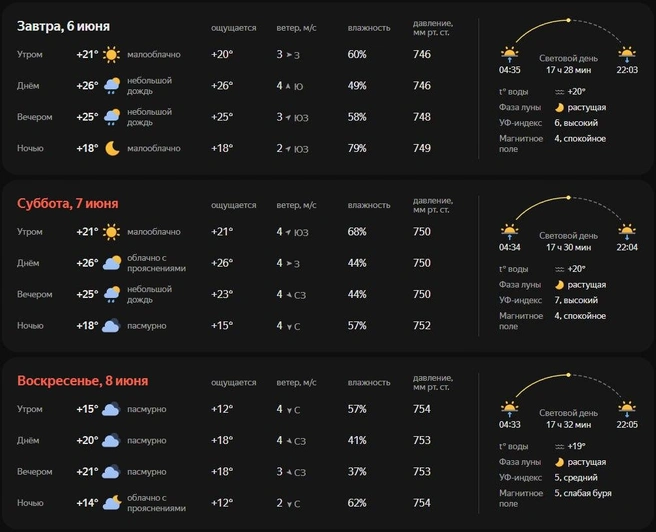Click the growing moon phase icon for June 7
Viewport: 656px width, 532px height.
559,285
